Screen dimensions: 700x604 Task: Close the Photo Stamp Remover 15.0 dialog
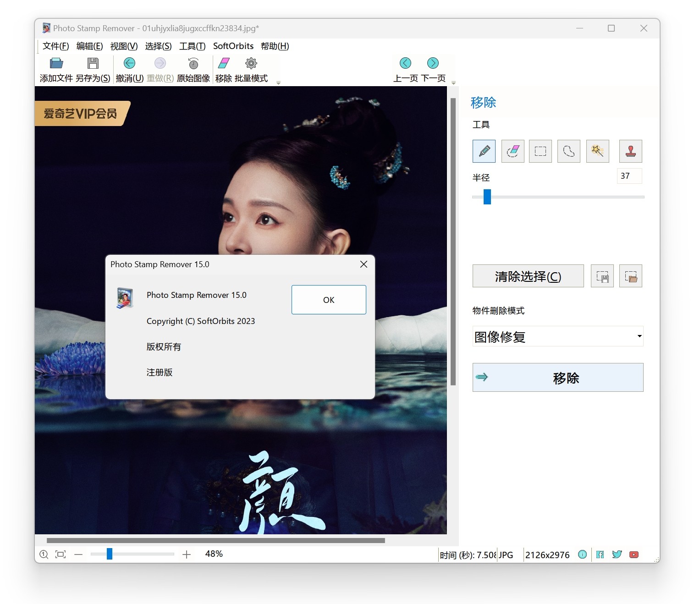coord(364,264)
